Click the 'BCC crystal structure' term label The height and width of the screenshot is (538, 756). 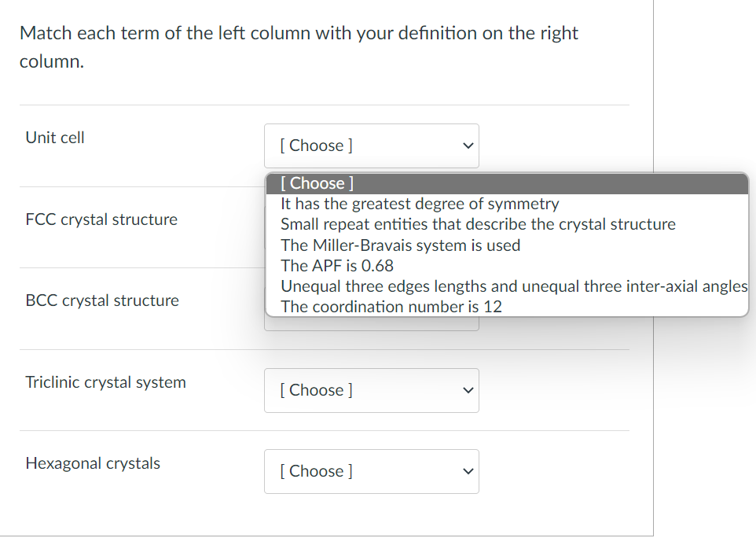coord(102,300)
